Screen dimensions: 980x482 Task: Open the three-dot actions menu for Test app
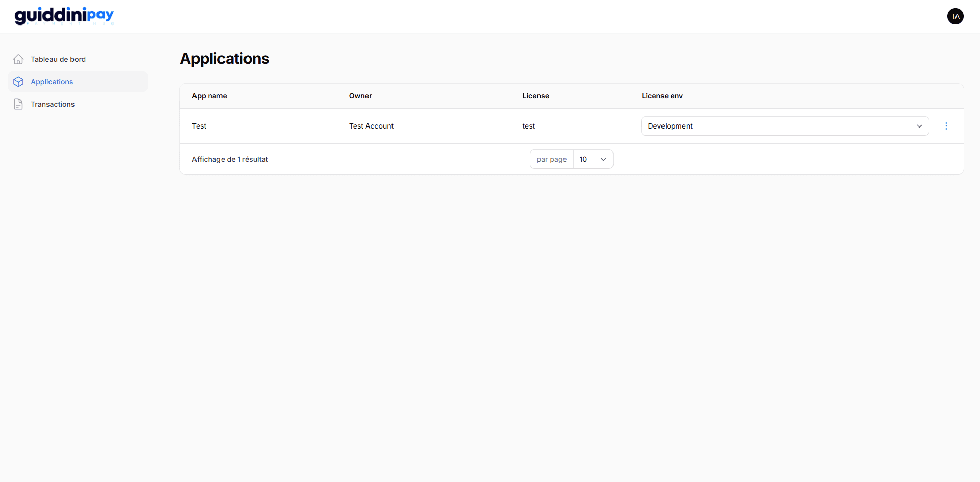pos(946,126)
